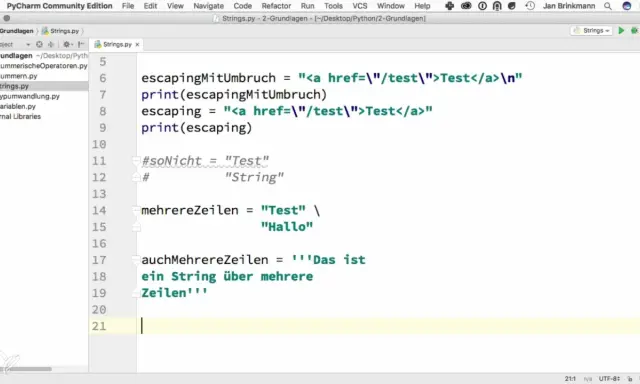Open the Code menu
Image resolution: width=640 pixels, height=384 pixels.
[242, 6]
